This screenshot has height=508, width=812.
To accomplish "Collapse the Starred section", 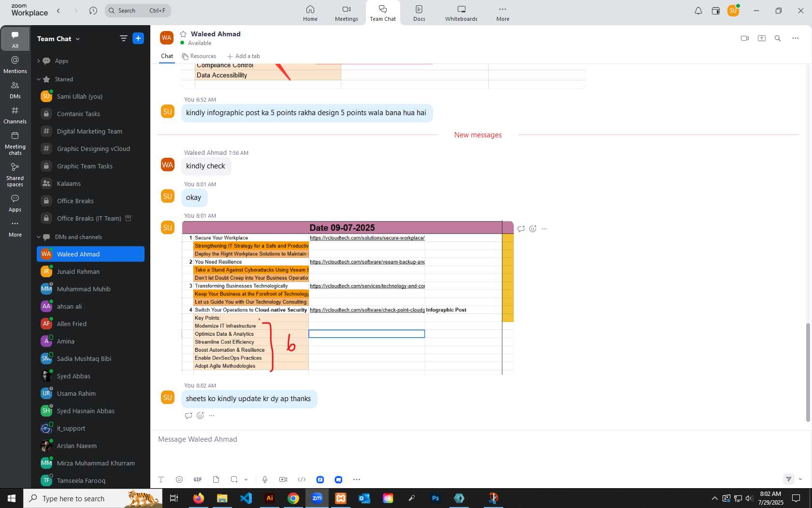I will [x=38, y=79].
